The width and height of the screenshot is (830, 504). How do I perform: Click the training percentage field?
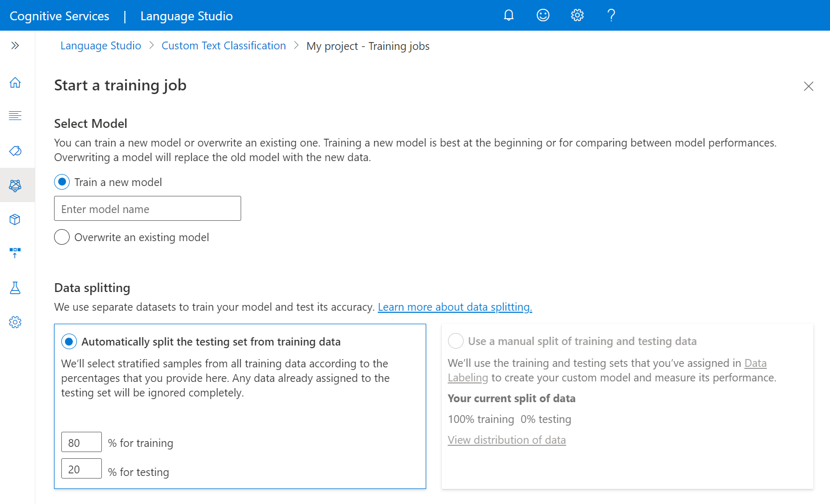point(82,442)
